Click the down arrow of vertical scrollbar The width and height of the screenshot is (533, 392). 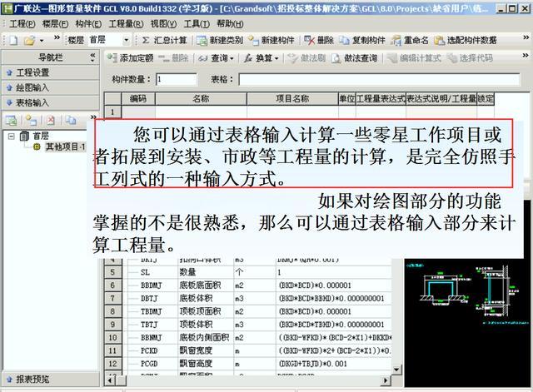point(396,370)
